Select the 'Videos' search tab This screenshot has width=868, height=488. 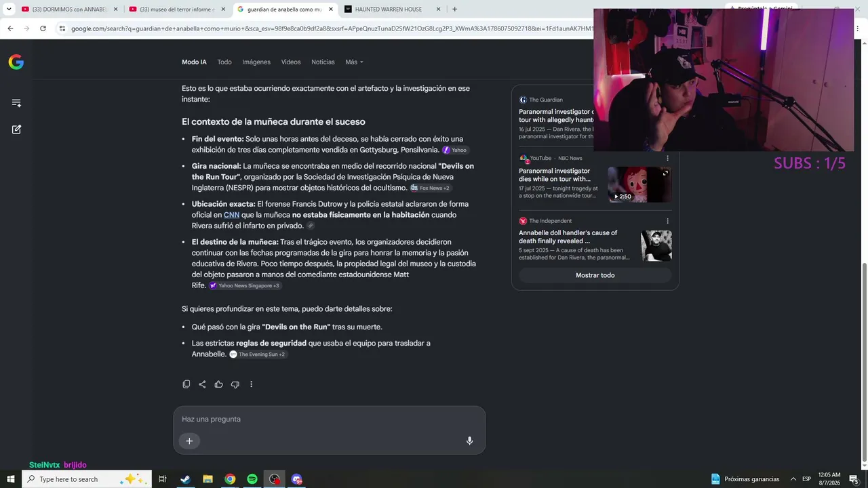pos(291,62)
